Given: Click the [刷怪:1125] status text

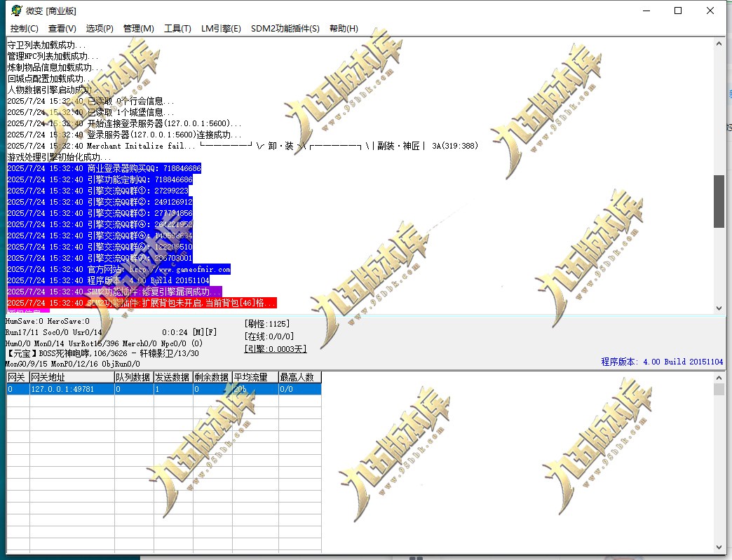Looking at the screenshot, I should tap(267, 324).
